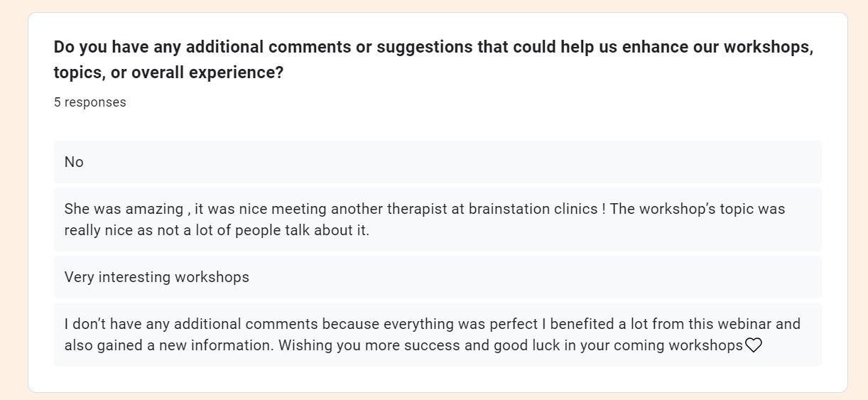Click "topics, or overall experience?" heading line
This screenshot has height=400, width=868.
(168, 72)
